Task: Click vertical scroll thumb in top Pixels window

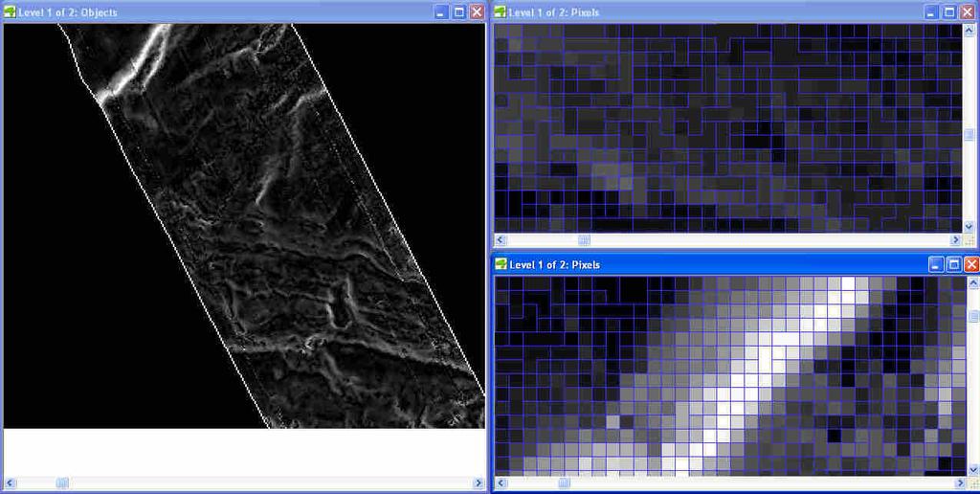Action: tap(969, 134)
